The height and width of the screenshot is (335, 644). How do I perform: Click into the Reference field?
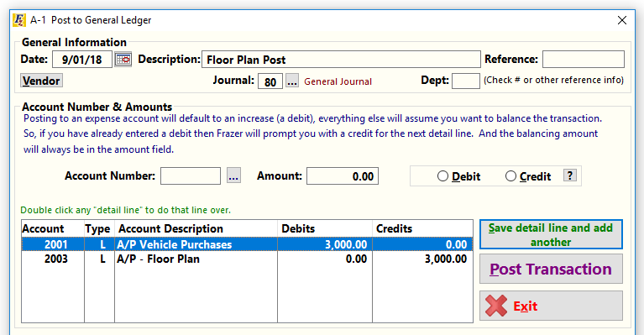pyautogui.click(x=584, y=60)
